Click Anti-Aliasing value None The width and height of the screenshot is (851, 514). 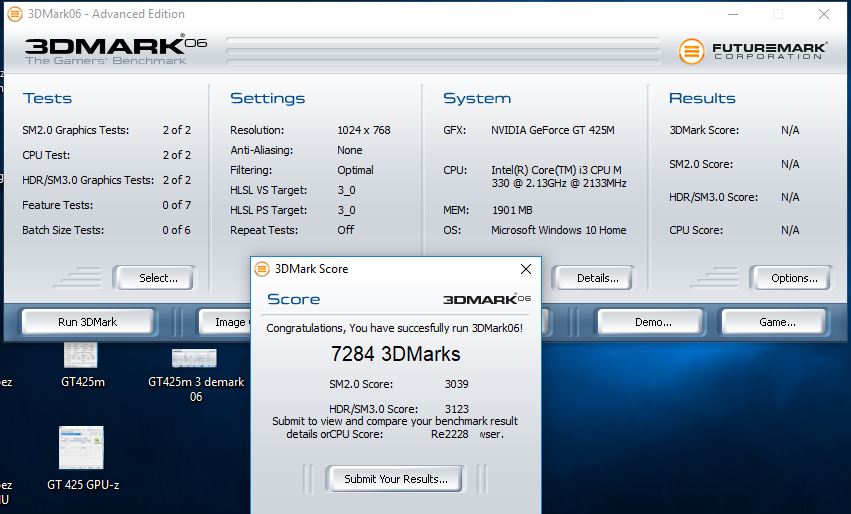[350, 150]
